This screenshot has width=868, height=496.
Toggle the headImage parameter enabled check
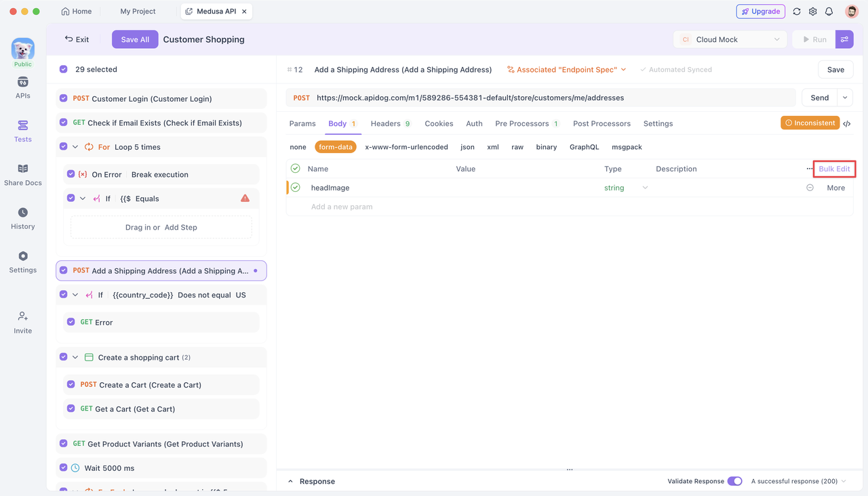(296, 188)
